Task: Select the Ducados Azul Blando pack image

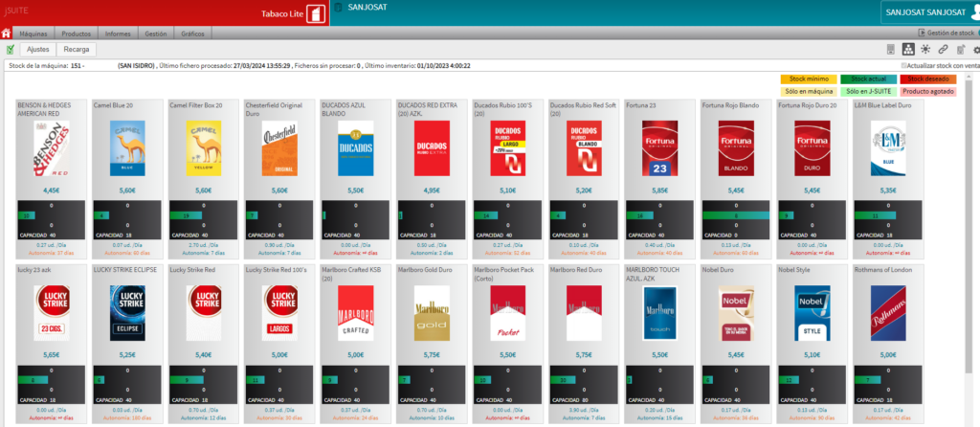Action: click(x=356, y=148)
